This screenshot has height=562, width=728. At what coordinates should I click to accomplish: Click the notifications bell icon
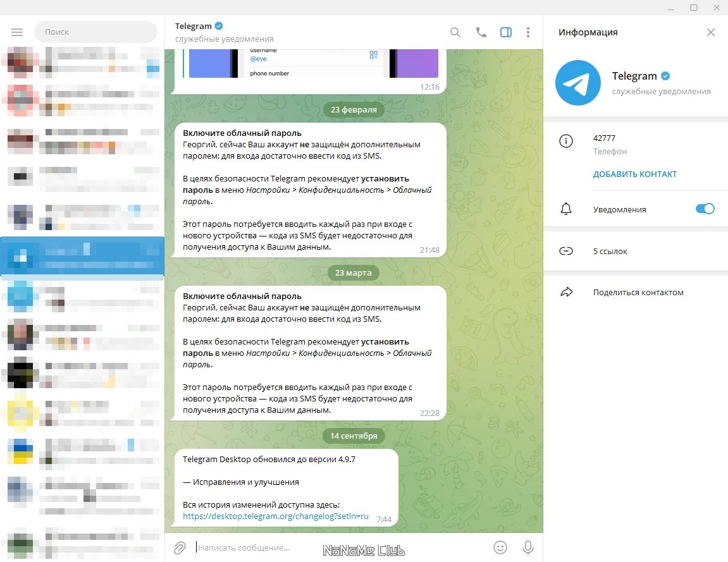[x=566, y=209]
